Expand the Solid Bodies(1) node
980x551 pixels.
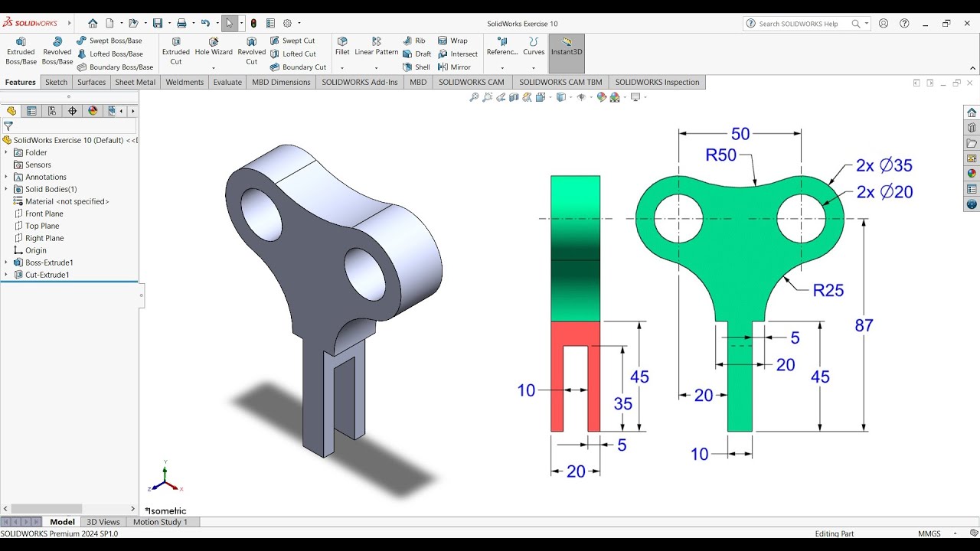pyautogui.click(x=6, y=189)
